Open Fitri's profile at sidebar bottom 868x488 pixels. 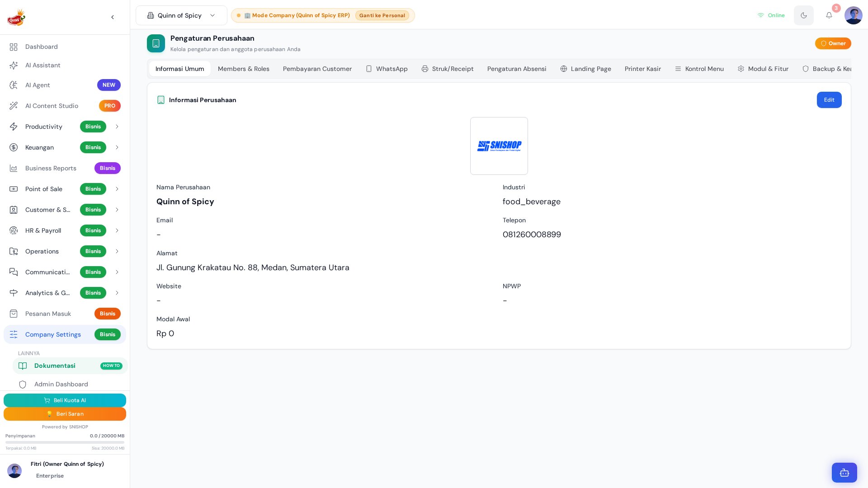[x=65, y=470]
